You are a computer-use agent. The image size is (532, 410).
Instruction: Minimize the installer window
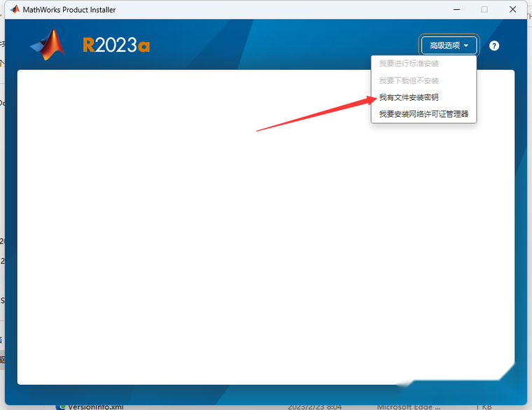coord(454,10)
